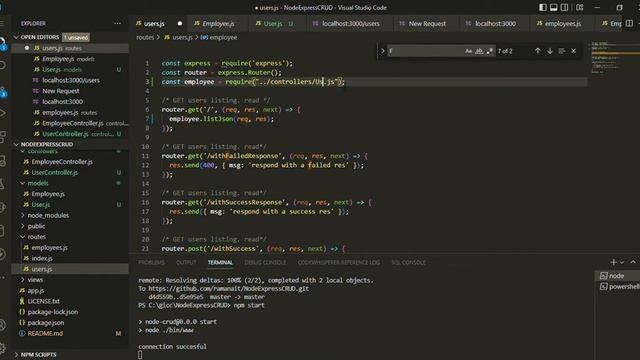Image resolution: width=640 pixels, height=360 pixels.
Task: Select the node terminal instance
Action: pos(617,276)
